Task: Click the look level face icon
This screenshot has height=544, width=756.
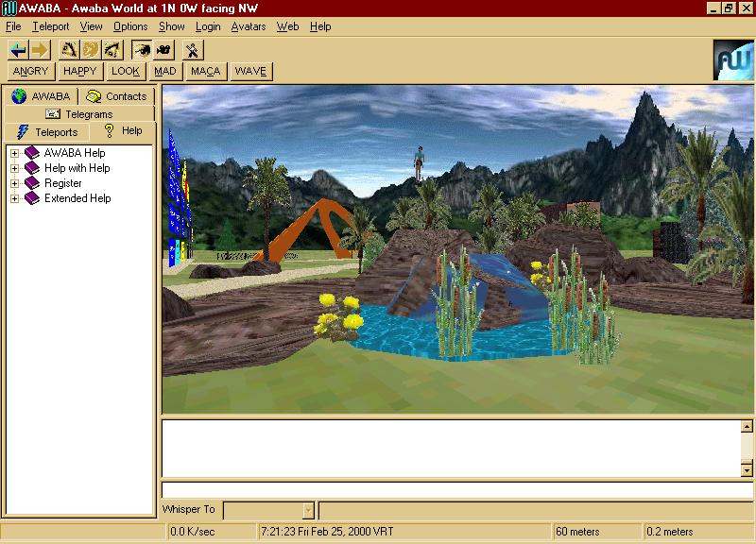Action: click(x=90, y=50)
